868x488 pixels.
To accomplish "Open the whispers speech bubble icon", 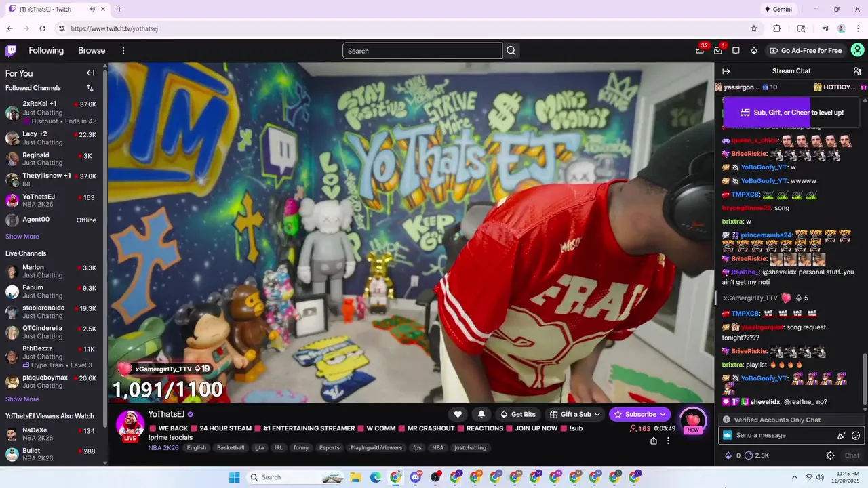I will pyautogui.click(x=736, y=51).
